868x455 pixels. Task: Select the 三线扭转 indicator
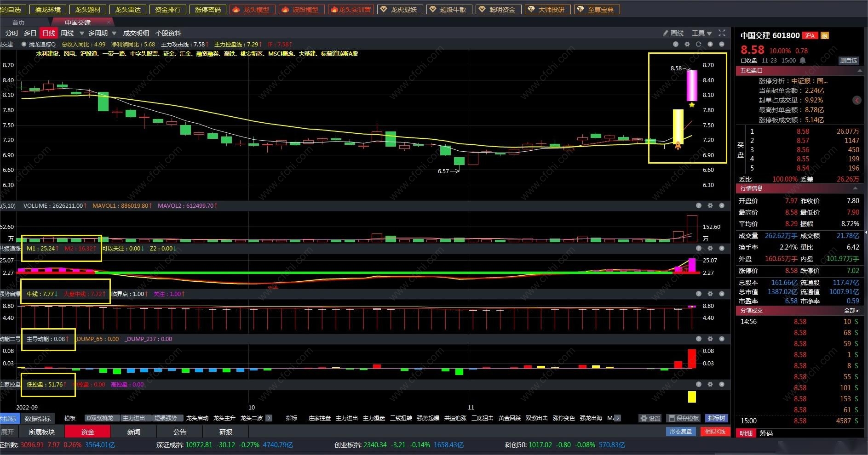pos(401,418)
